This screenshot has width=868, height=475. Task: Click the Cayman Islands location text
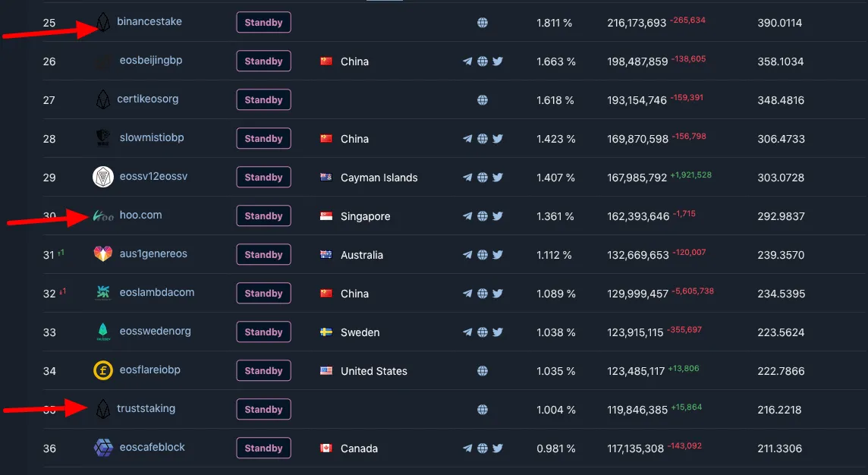pos(379,178)
